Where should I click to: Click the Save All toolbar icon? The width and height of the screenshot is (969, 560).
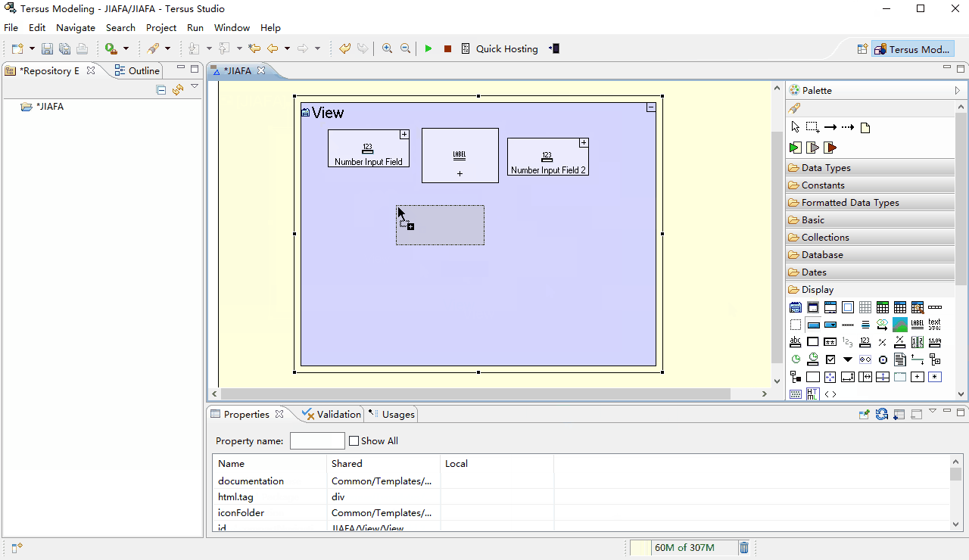(x=64, y=48)
